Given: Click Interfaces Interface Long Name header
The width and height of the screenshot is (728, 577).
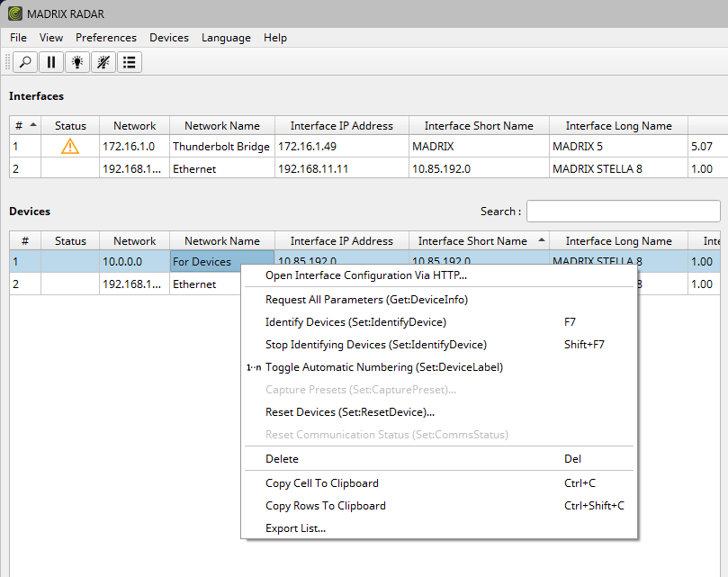Looking at the screenshot, I should 618,126.
